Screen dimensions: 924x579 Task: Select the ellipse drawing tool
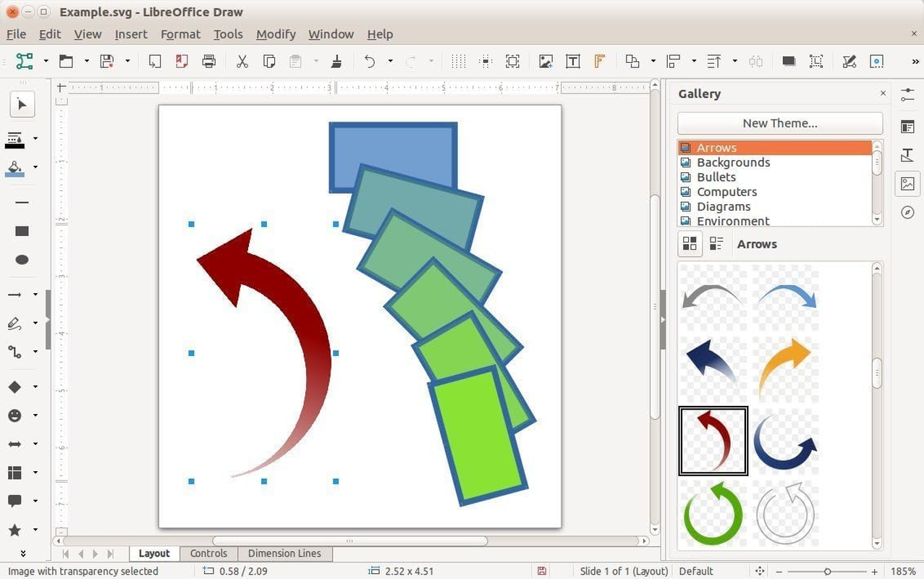click(x=21, y=259)
